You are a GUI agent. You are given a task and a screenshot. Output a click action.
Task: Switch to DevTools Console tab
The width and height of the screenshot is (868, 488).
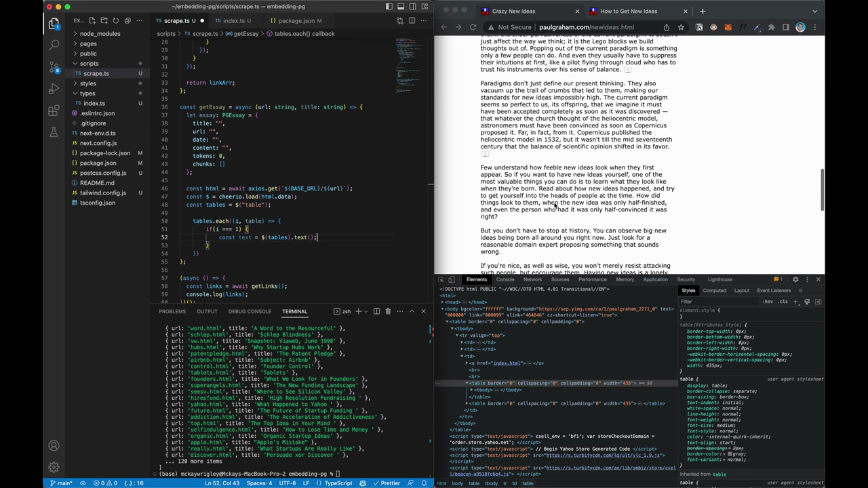point(505,279)
